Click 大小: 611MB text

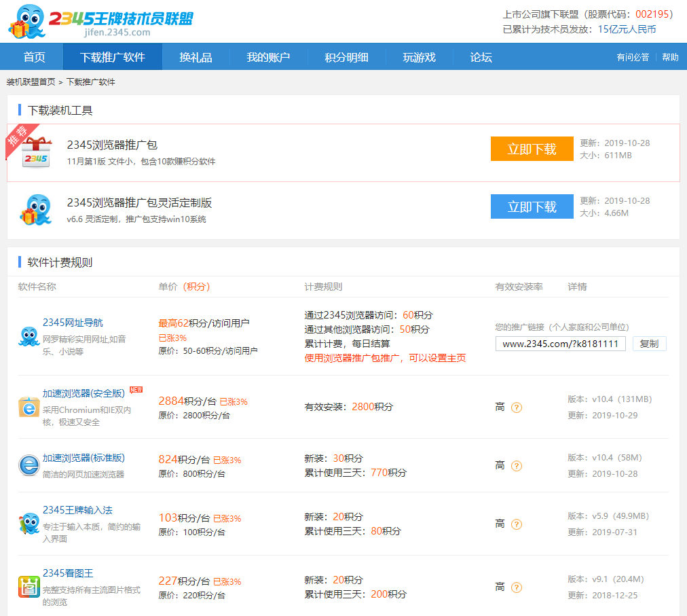coord(606,156)
